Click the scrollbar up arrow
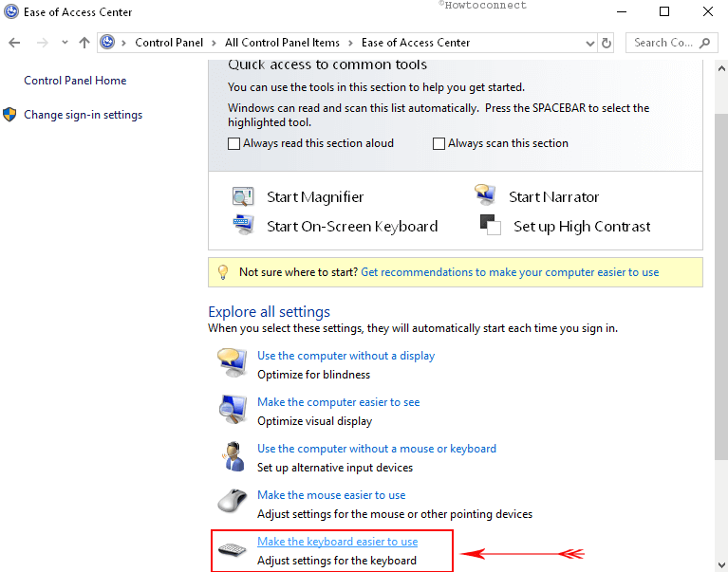 coord(721,68)
